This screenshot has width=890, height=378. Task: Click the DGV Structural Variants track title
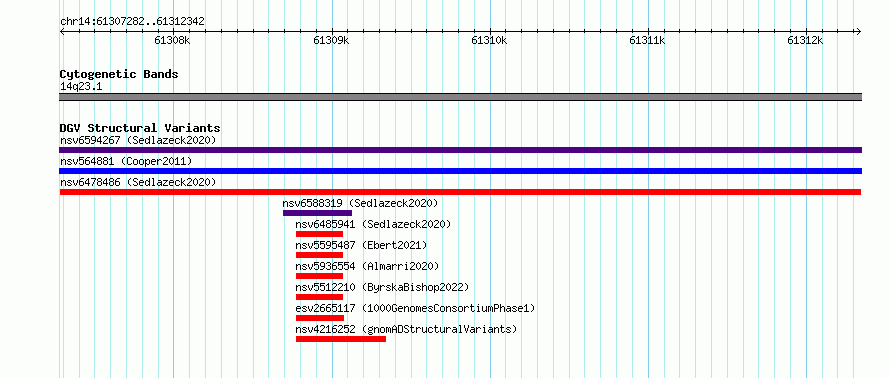click(x=140, y=128)
